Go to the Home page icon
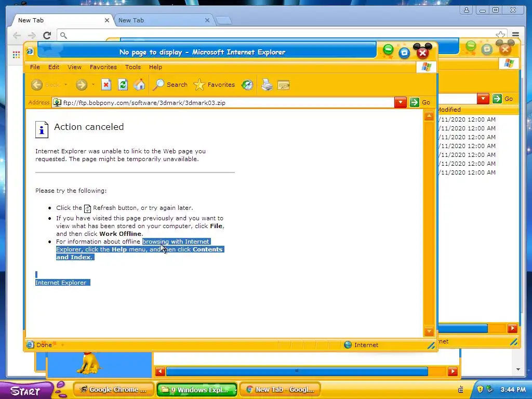The height and width of the screenshot is (399, 532). [x=139, y=85]
